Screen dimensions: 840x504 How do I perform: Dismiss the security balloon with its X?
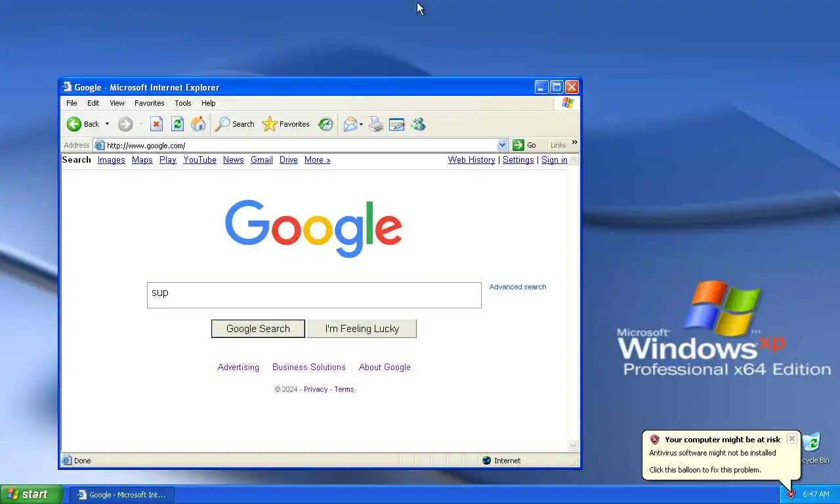(x=792, y=438)
